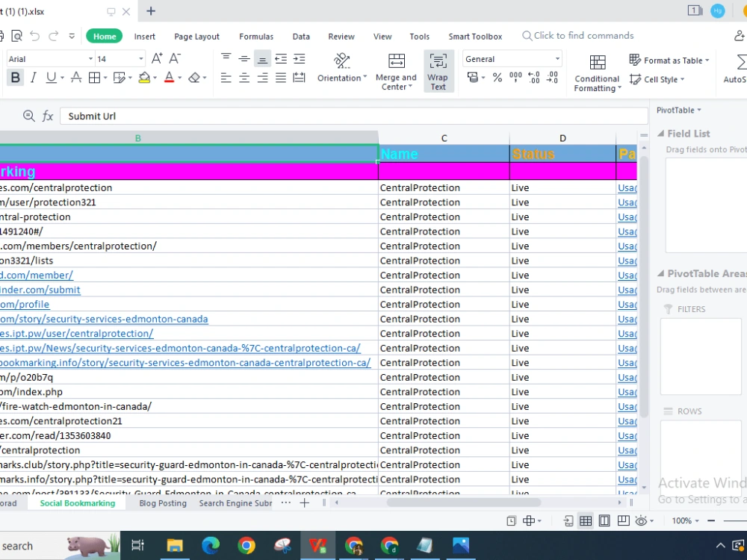
Task: Click the print preview icon
Action: pyautogui.click(x=16, y=36)
